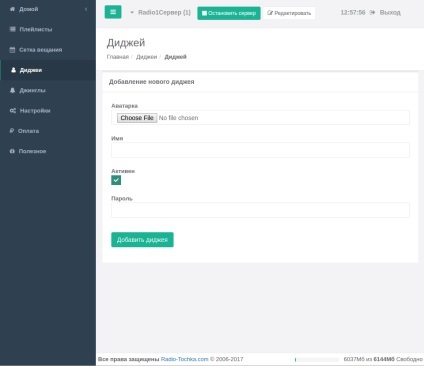The image size is (424, 366).
Task: Click the playlists list icon in sidebar
Action: (13, 29)
